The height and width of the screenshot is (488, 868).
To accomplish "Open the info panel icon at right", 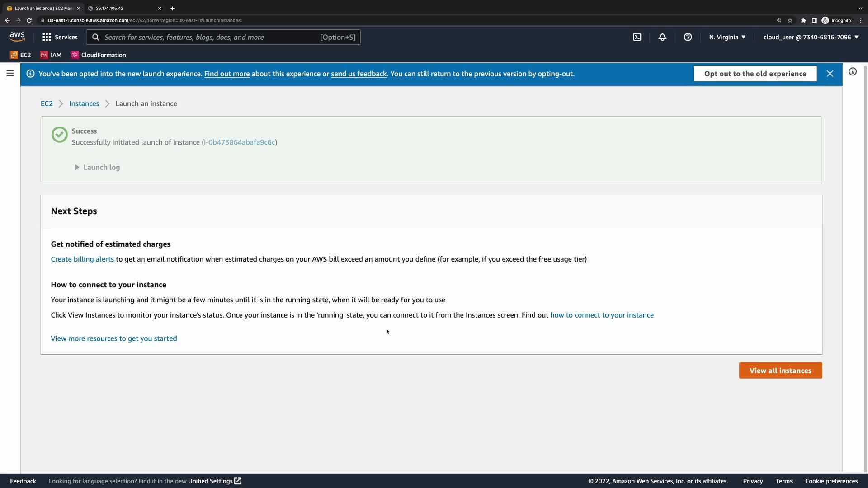I will [x=852, y=72].
